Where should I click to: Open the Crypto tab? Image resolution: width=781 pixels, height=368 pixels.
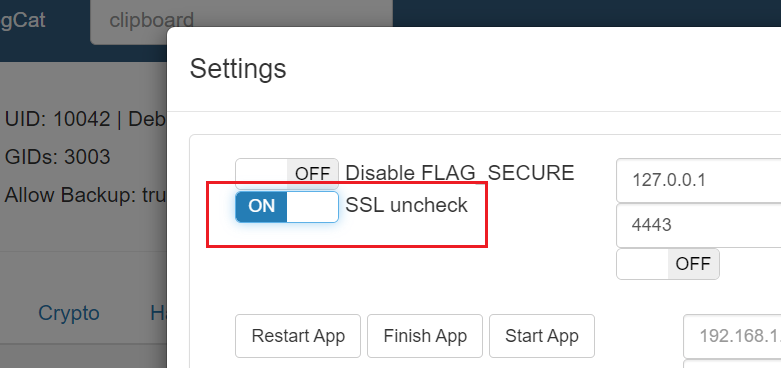[69, 313]
